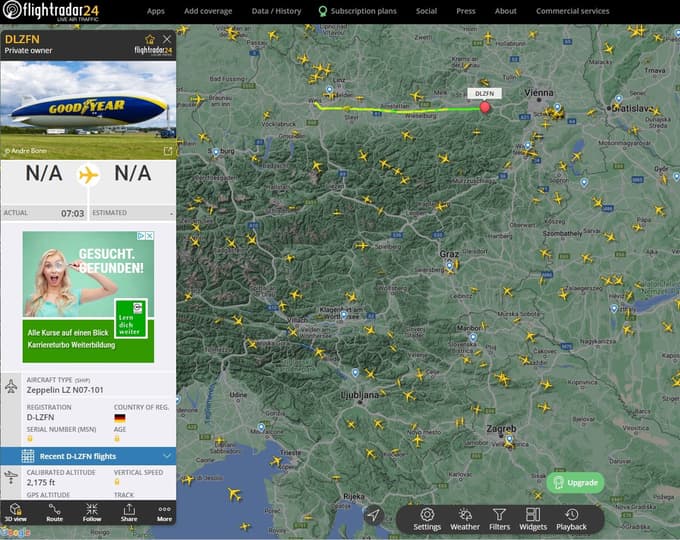Image resolution: width=680 pixels, height=540 pixels.
Task: Click the locked vertical speed icon
Action: [x=117, y=482]
